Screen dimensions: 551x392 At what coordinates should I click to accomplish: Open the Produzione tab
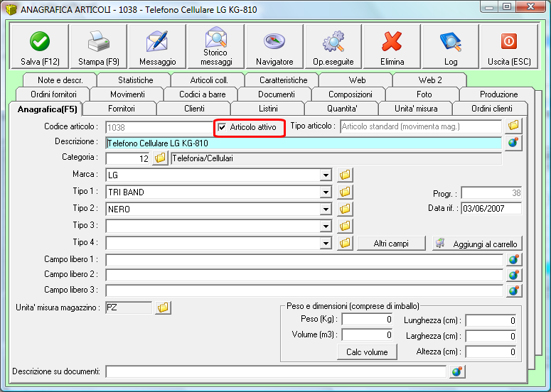tap(498, 94)
